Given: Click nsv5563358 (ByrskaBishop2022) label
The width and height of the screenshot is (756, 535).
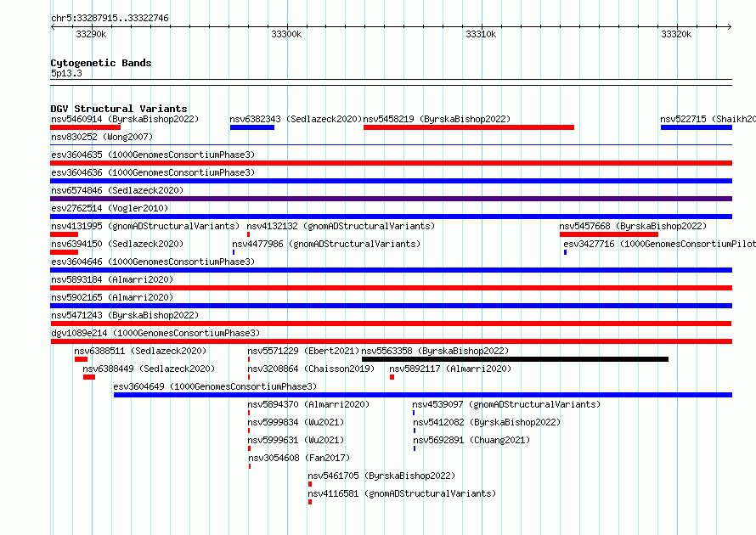Looking at the screenshot, I should pyautogui.click(x=435, y=351).
